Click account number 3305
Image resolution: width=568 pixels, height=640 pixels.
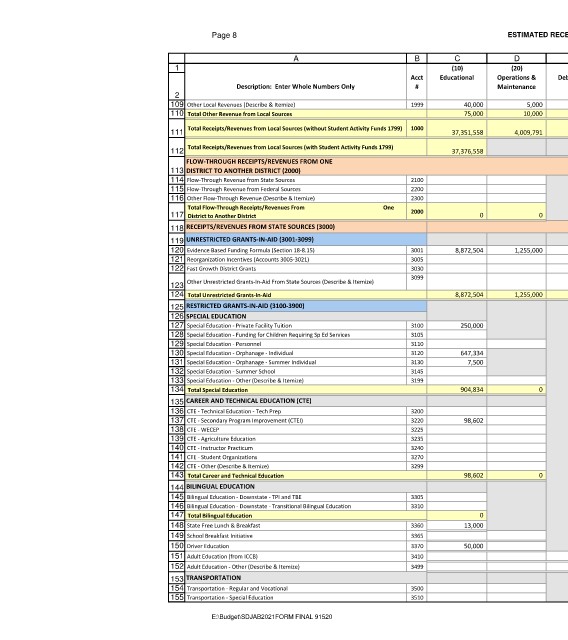coord(417,497)
